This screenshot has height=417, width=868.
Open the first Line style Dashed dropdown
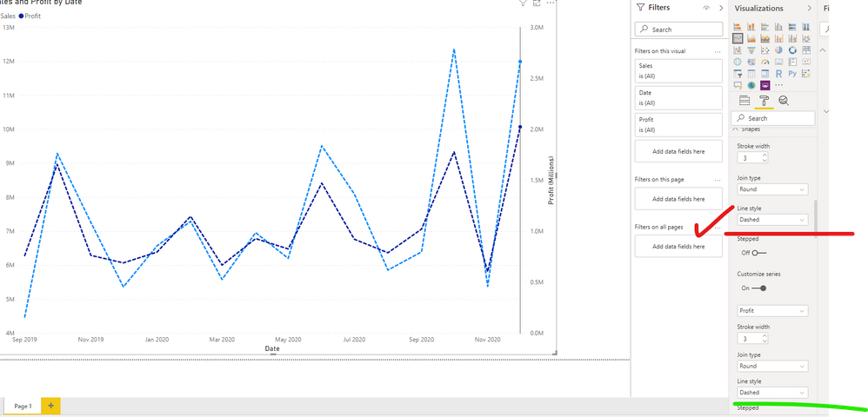click(x=772, y=220)
